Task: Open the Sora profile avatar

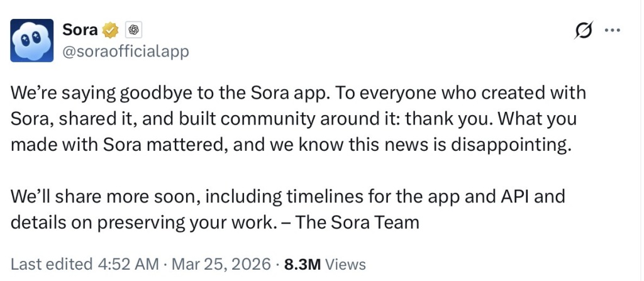Action: coord(31,40)
